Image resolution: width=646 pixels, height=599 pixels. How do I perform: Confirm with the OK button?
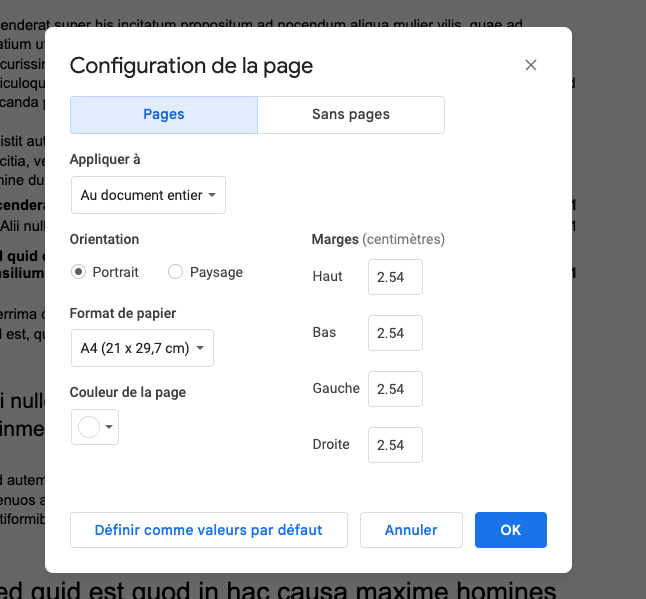tap(511, 530)
